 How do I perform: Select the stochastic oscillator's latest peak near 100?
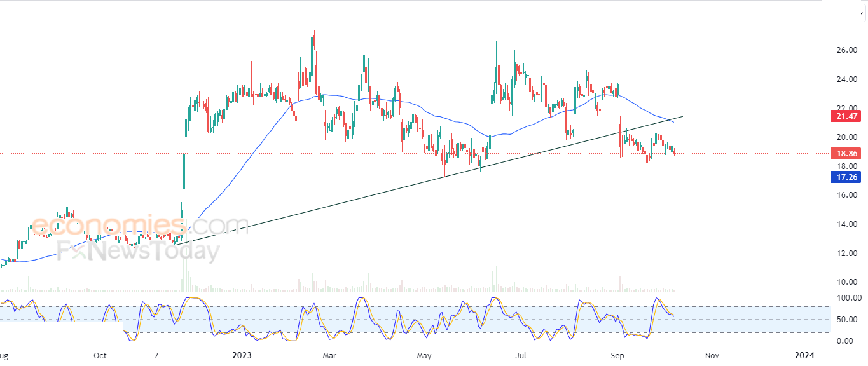coord(658,299)
